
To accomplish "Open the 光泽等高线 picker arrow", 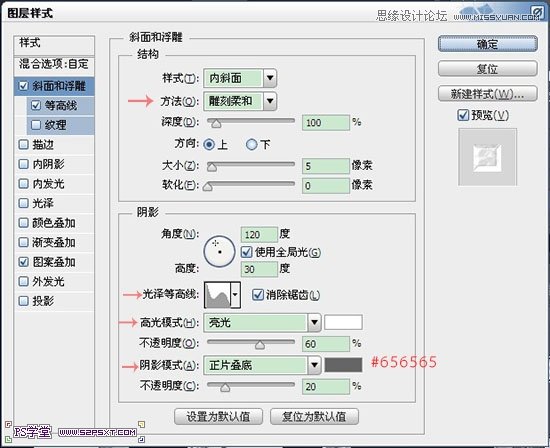I will pyautogui.click(x=235, y=295).
